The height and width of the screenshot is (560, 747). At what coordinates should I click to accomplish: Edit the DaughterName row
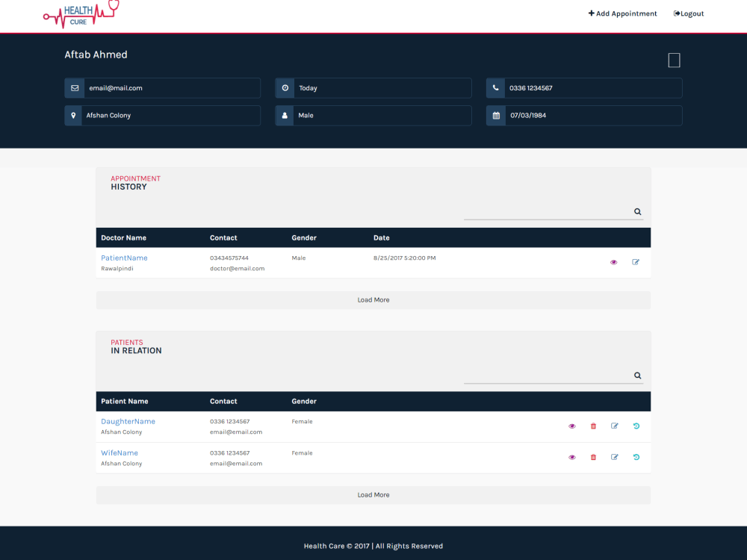click(x=615, y=426)
